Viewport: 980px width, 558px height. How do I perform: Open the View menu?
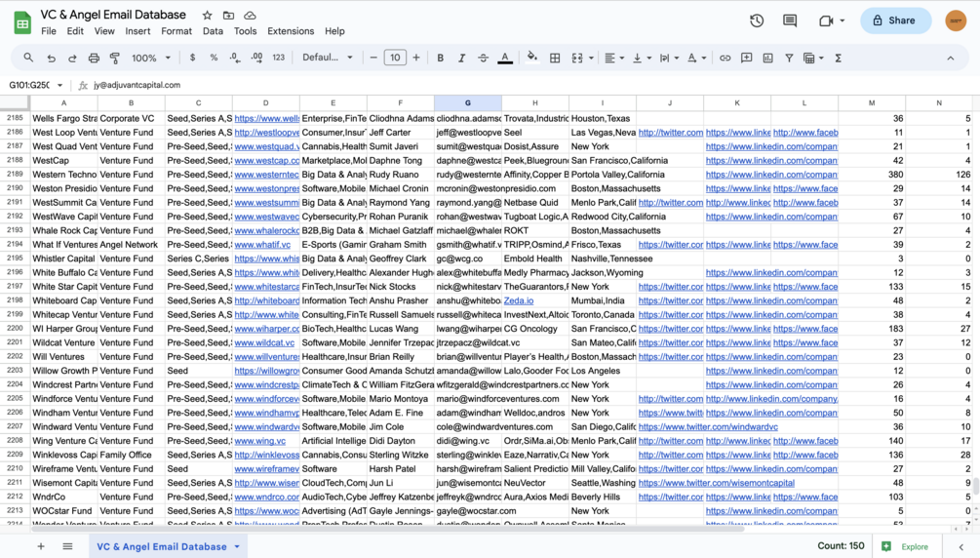point(104,30)
